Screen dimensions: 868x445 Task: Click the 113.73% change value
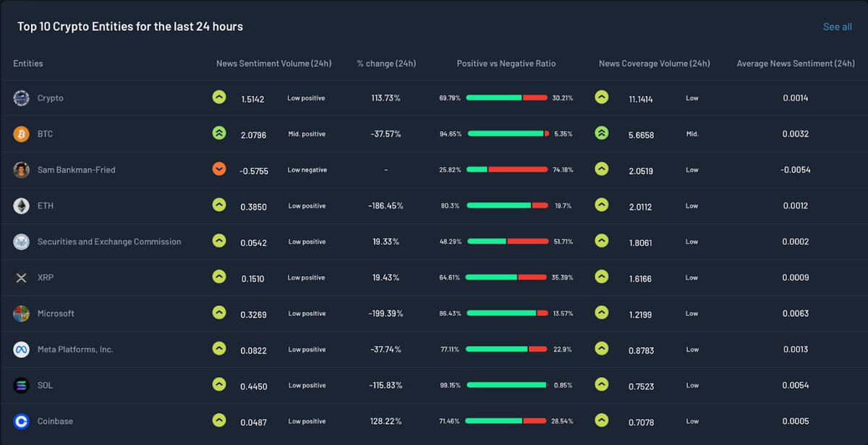(x=386, y=98)
